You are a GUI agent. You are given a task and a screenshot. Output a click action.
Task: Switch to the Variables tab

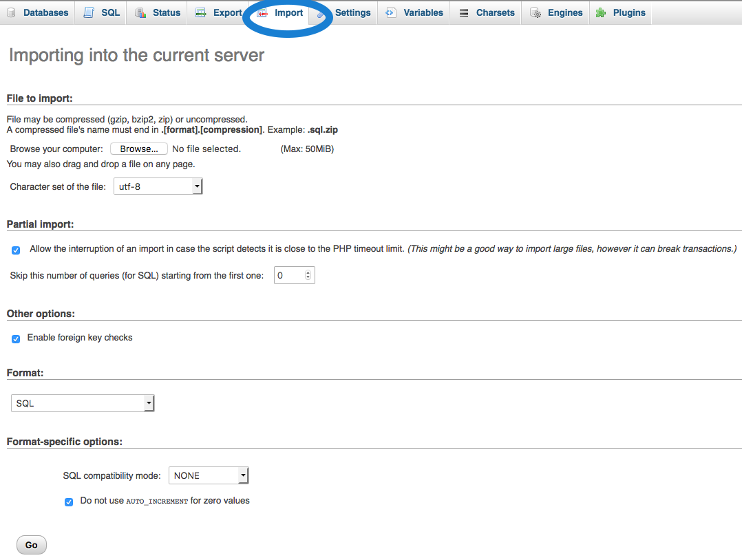(414, 13)
